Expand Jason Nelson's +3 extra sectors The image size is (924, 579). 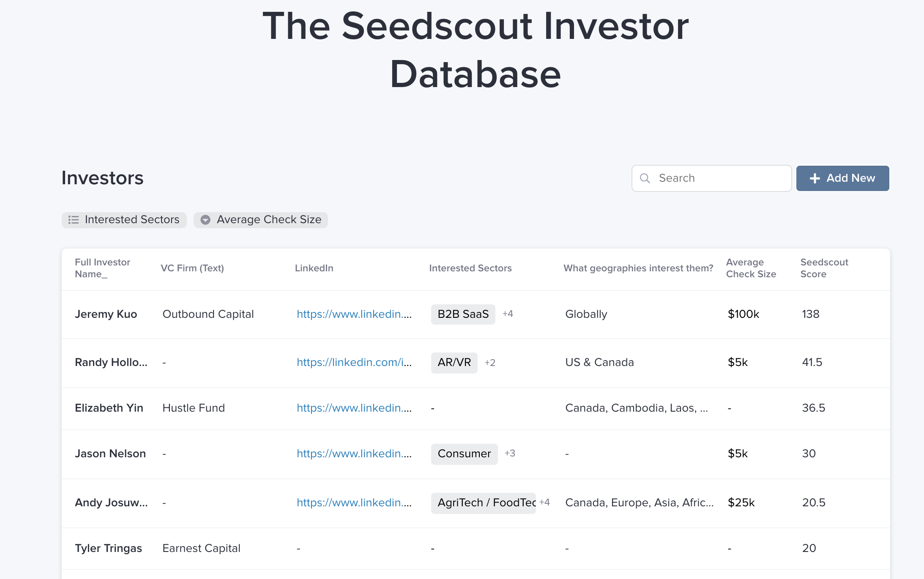(510, 453)
